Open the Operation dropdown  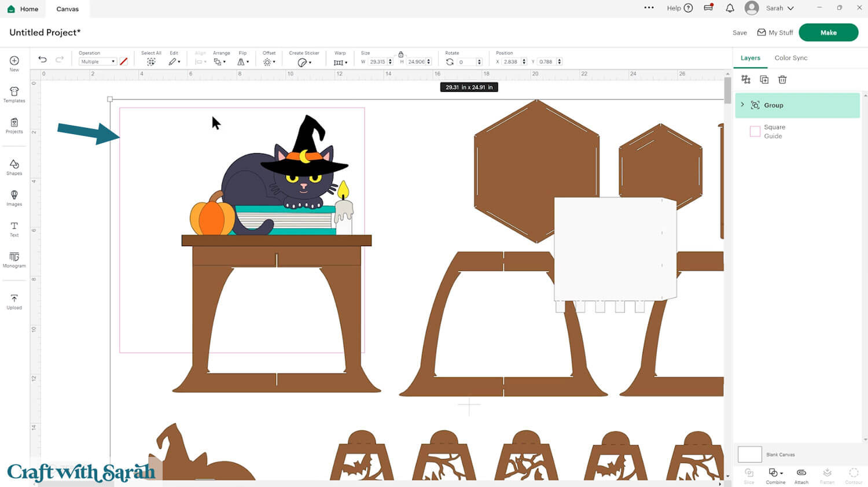(97, 61)
